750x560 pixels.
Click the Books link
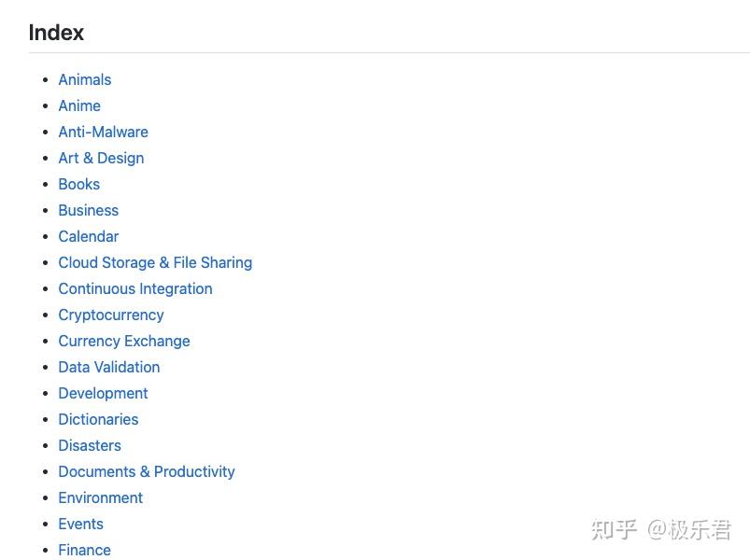coord(78,184)
